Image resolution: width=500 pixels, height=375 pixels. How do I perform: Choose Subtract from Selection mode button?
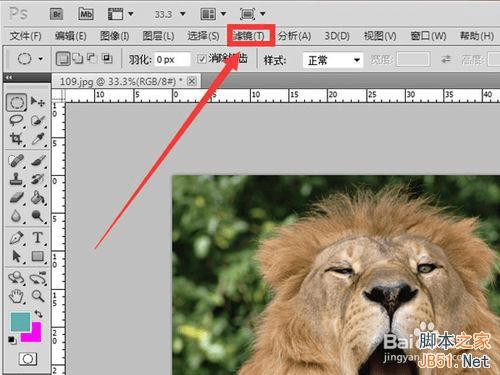(92, 59)
